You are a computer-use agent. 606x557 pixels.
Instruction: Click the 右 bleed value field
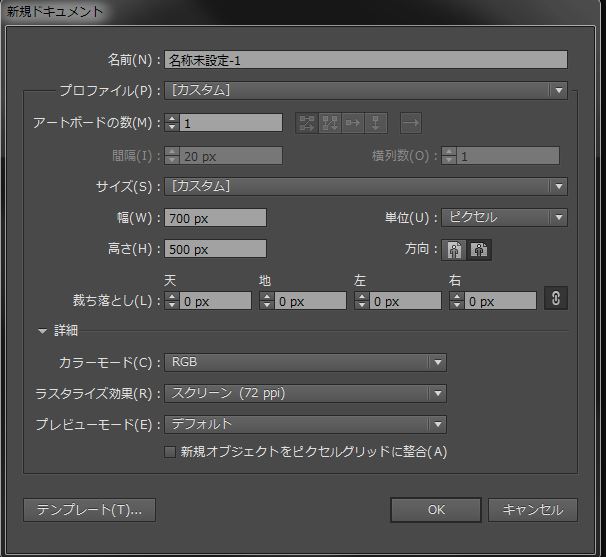point(500,301)
